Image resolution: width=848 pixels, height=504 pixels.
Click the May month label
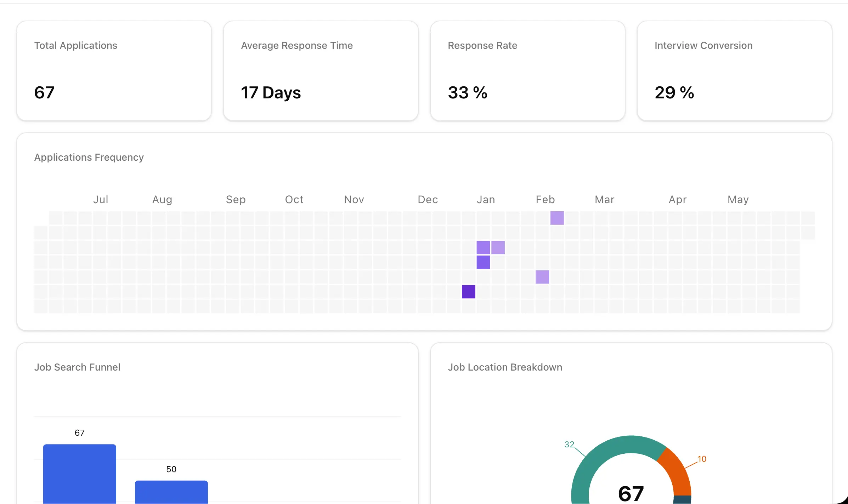(x=738, y=200)
